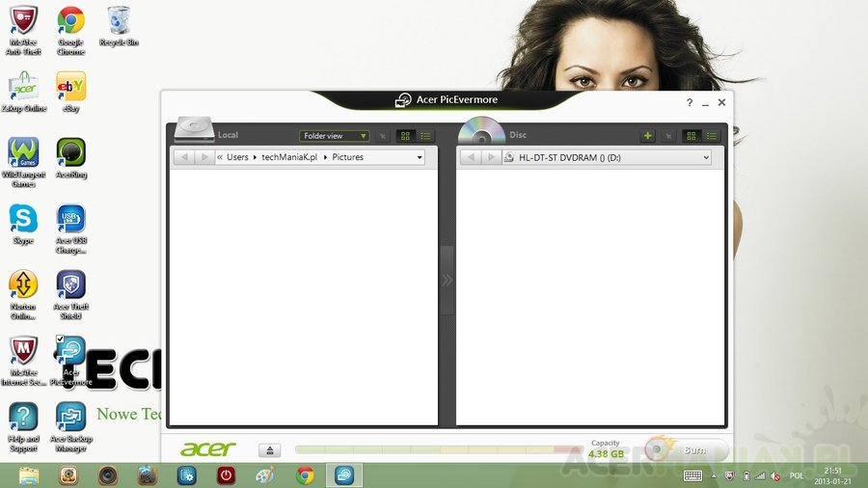Open Acer USB Charge shortcut
The width and height of the screenshot is (868, 488).
click(x=70, y=230)
